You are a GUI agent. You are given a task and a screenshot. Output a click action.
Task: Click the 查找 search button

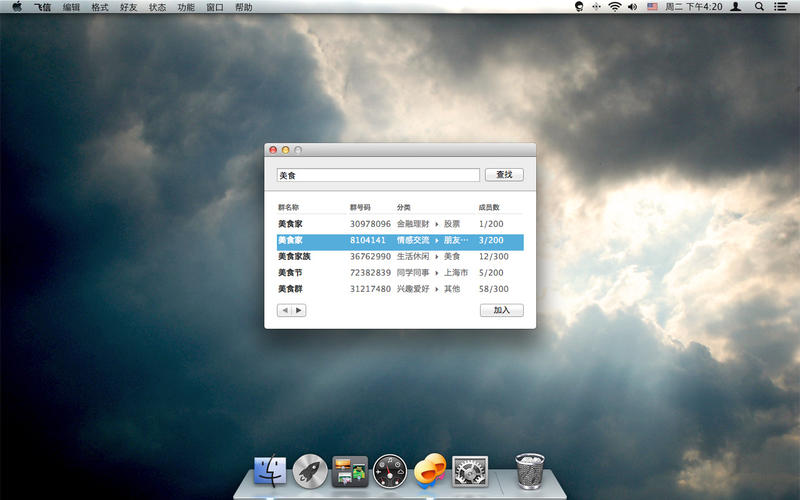[504, 175]
